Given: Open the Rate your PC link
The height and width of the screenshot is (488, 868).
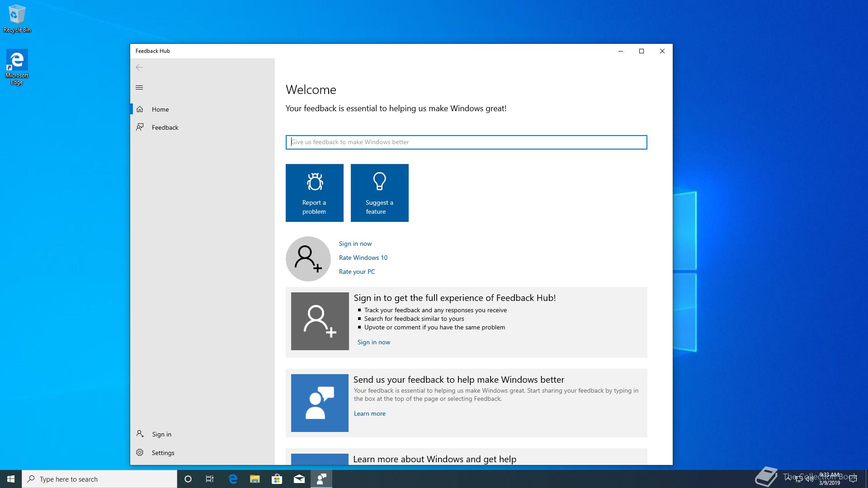Looking at the screenshot, I should tap(357, 272).
